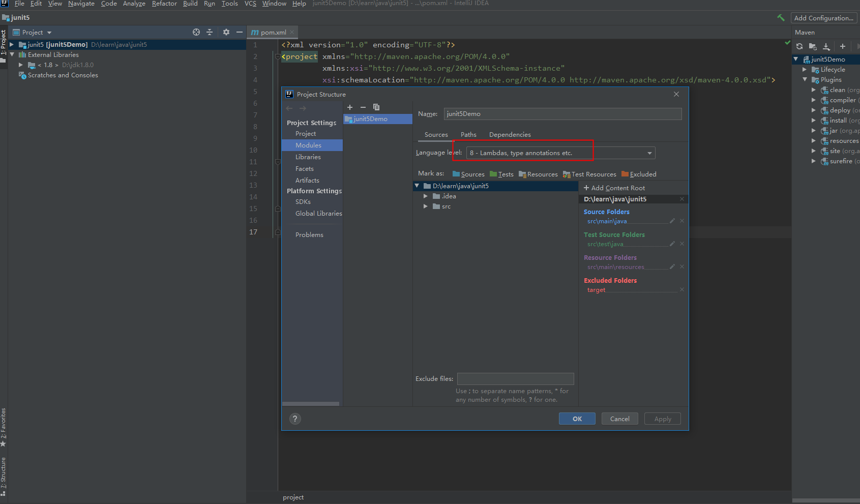This screenshot has height=504, width=860.
Task: Remove content root D:\learn\java\junit5
Action: coord(682,199)
